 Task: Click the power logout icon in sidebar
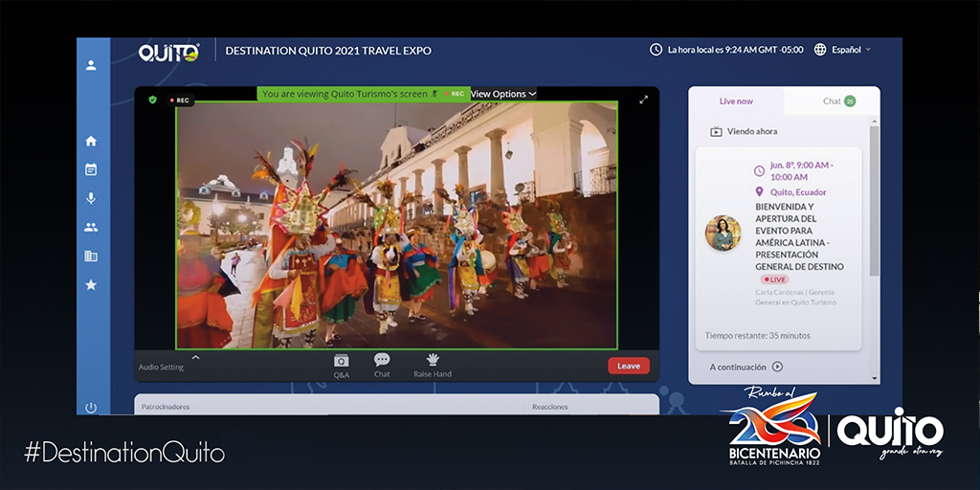91,407
